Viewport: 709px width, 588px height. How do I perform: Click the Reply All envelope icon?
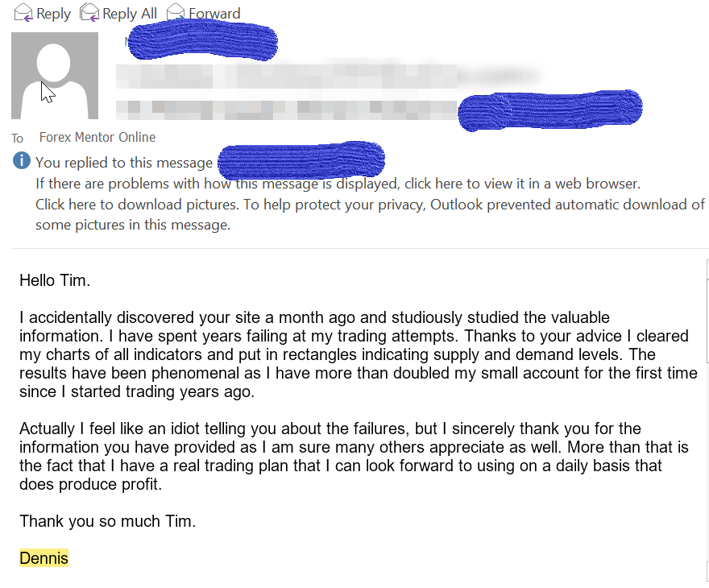coord(89,13)
